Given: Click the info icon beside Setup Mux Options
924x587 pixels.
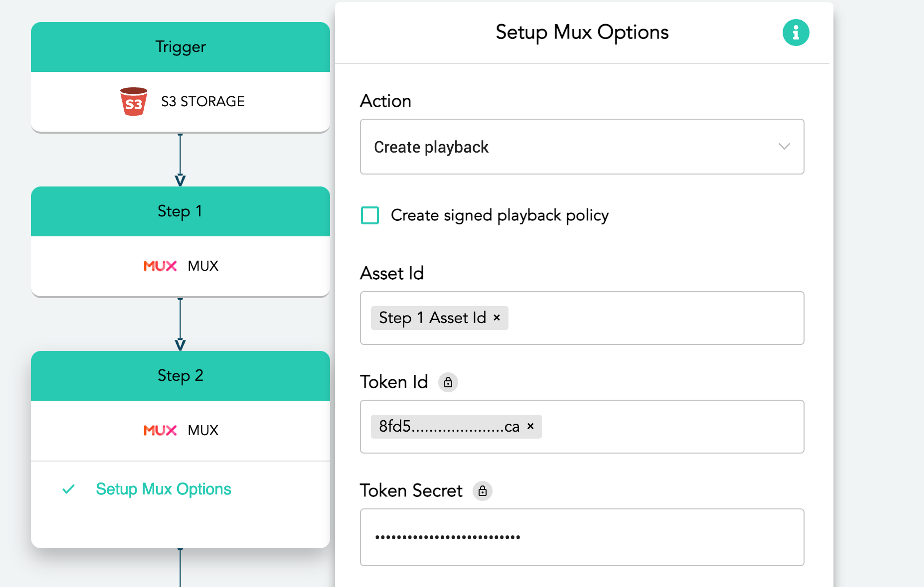Looking at the screenshot, I should pyautogui.click(x=796, y=33).
